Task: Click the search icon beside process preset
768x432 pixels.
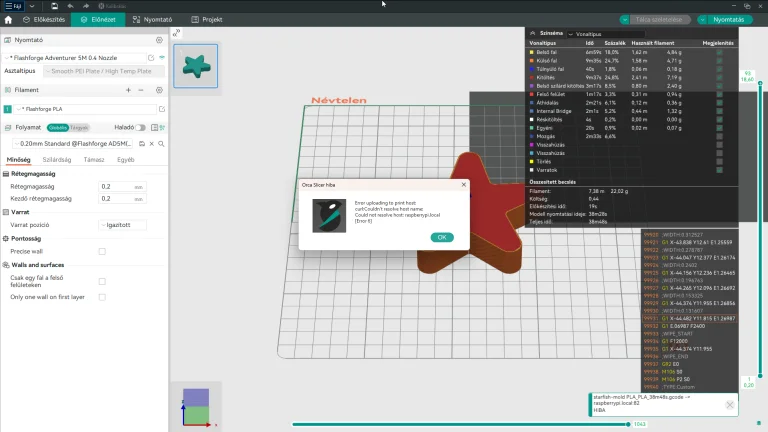Action: (x=161, y=144)
